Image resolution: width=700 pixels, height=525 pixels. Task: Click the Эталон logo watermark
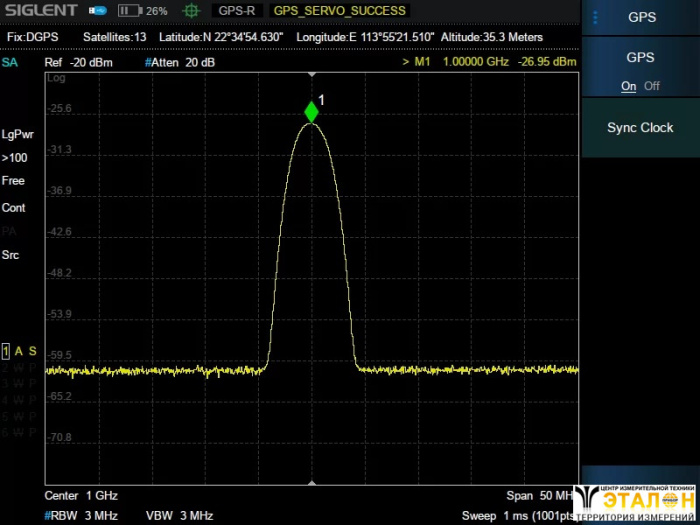tap(636, 503)
